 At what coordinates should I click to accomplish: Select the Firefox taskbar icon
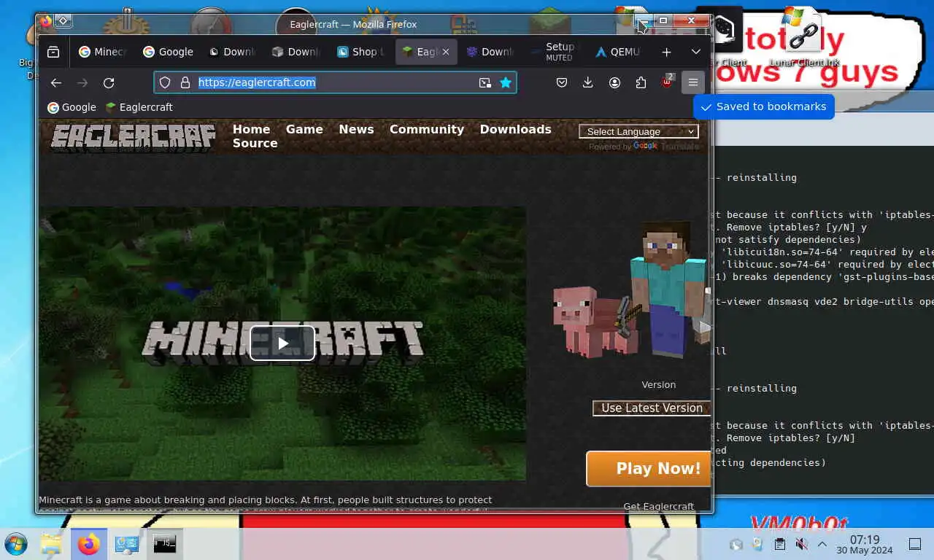point(89,544)
